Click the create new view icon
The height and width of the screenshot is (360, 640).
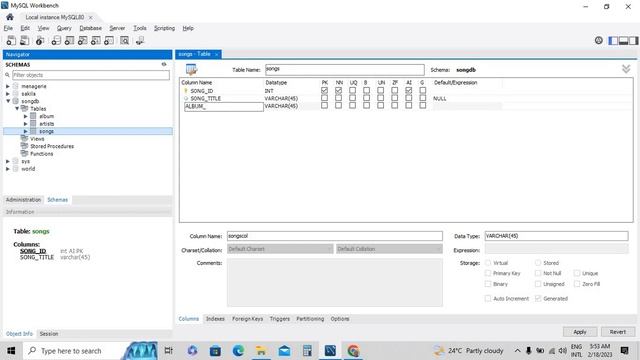pyautogui.click(x=82, y=40)
